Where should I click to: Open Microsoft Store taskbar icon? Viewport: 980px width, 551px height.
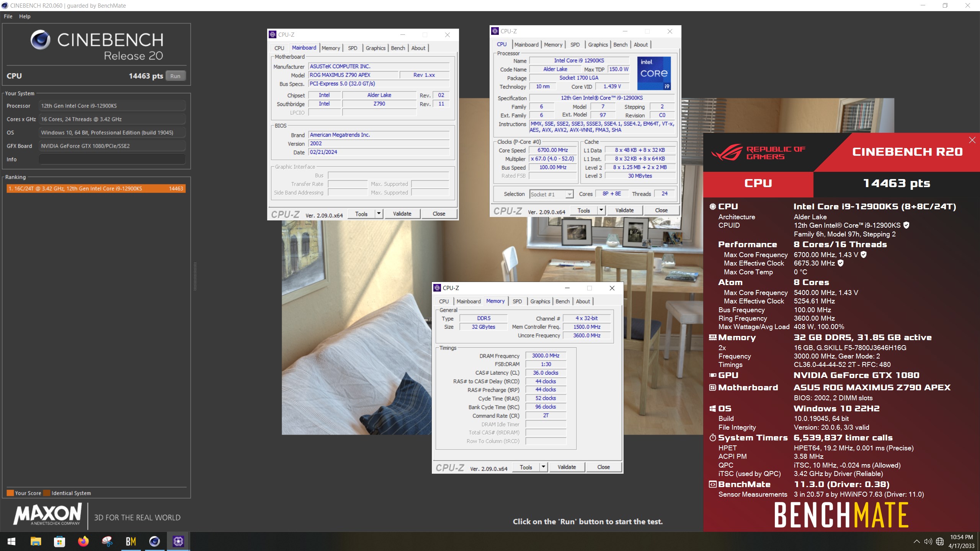(59, 541)
